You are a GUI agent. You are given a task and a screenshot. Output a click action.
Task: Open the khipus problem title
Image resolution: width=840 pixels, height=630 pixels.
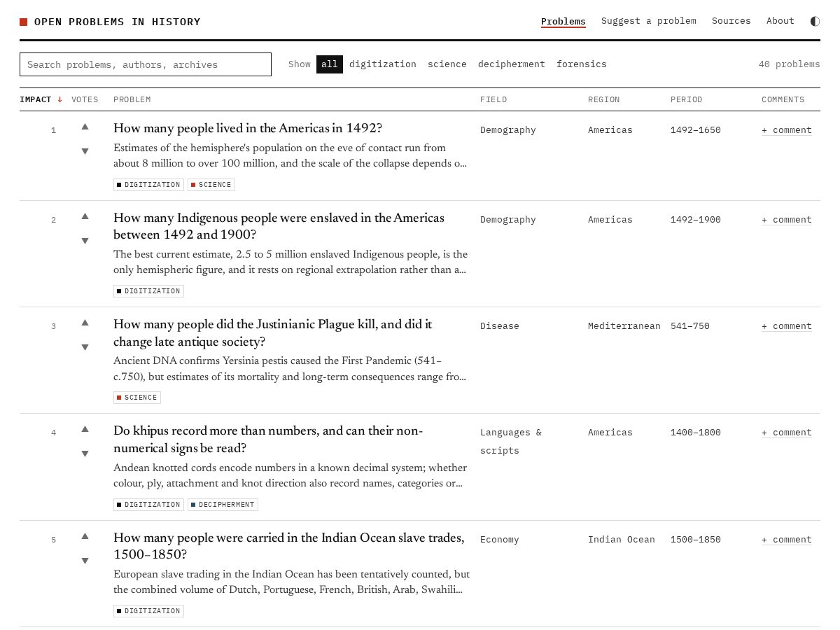[x=268, y=440]
